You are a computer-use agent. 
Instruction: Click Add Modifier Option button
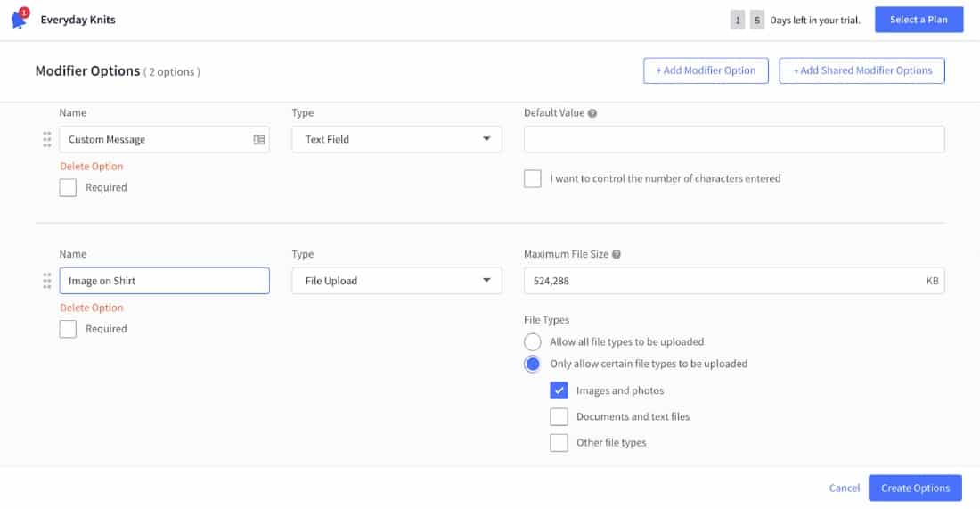tap(706, 70)
